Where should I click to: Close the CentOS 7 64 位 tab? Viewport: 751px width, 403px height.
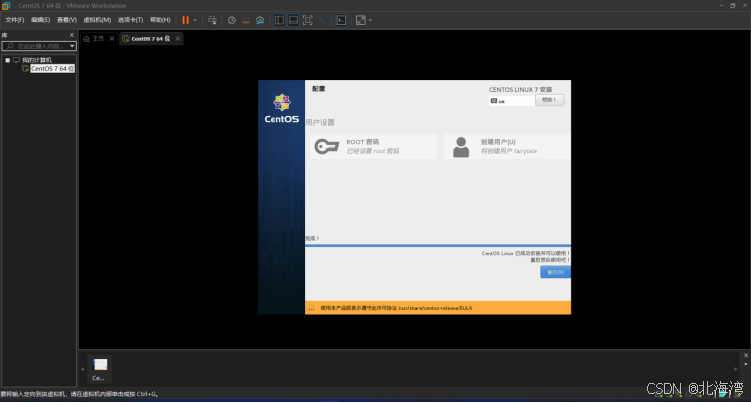point(178,38)
